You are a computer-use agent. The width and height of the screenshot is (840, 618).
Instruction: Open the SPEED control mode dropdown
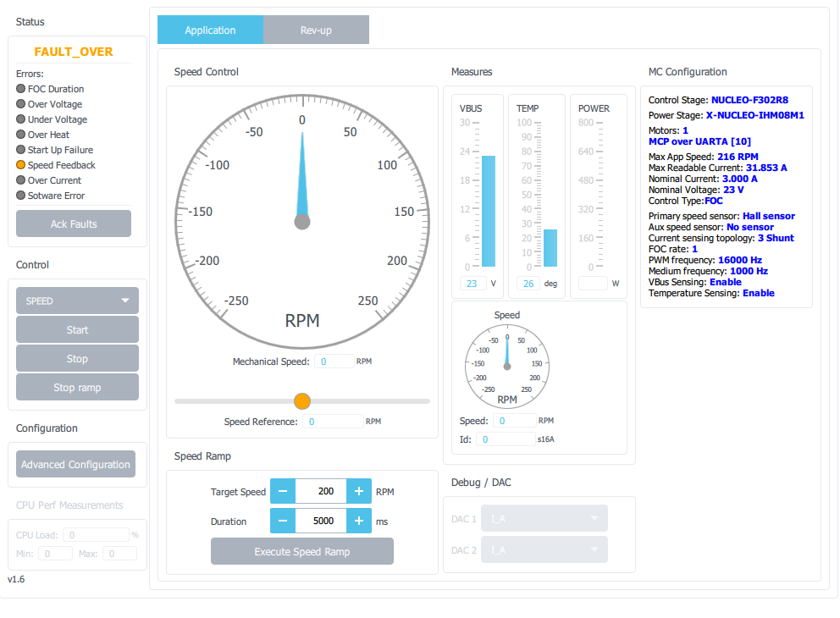tap(77, 301)
